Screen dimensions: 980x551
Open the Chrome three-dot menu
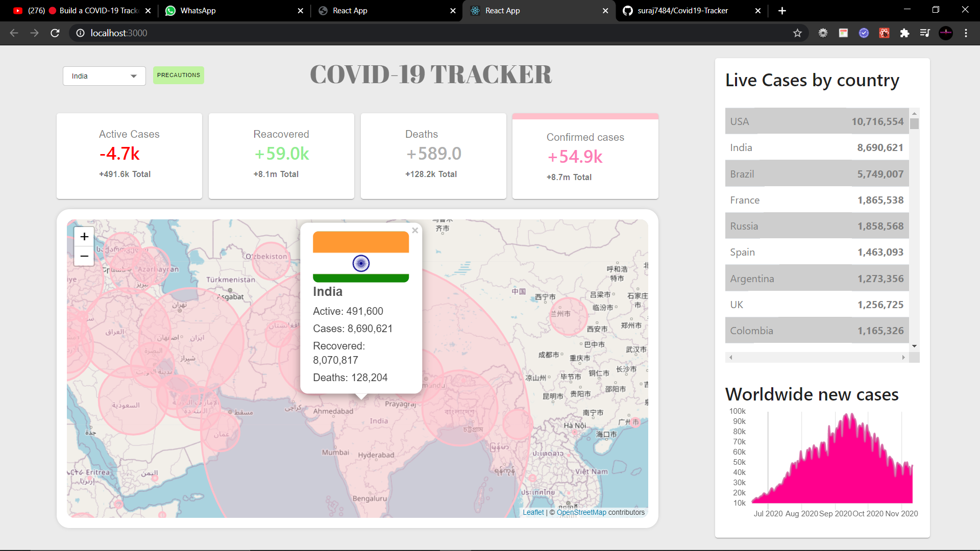pyautogui.click(x=966, y=33)
